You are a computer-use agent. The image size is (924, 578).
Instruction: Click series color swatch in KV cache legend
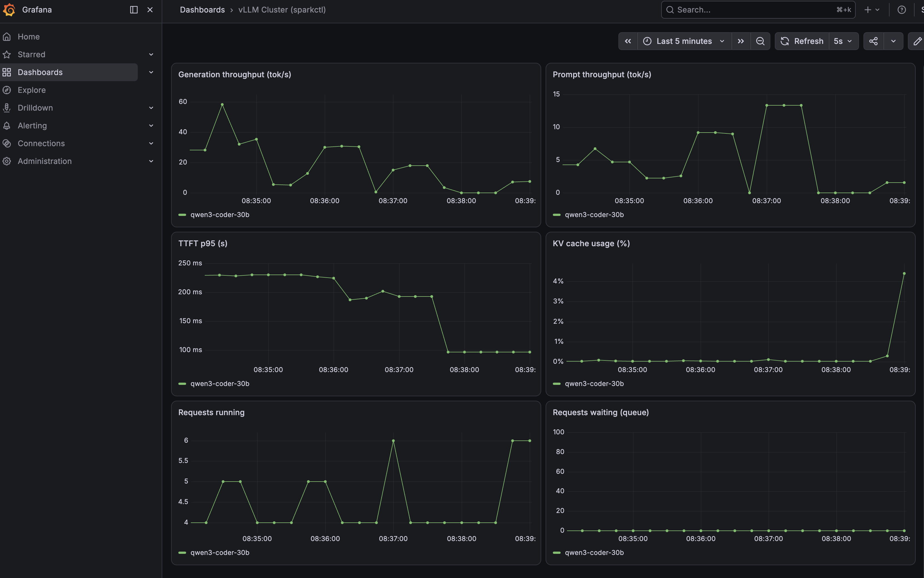click(x=557, y=384)
